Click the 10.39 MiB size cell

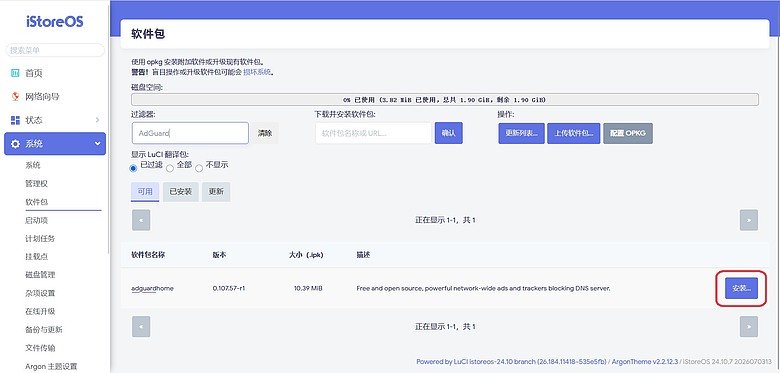pos(308,288)
